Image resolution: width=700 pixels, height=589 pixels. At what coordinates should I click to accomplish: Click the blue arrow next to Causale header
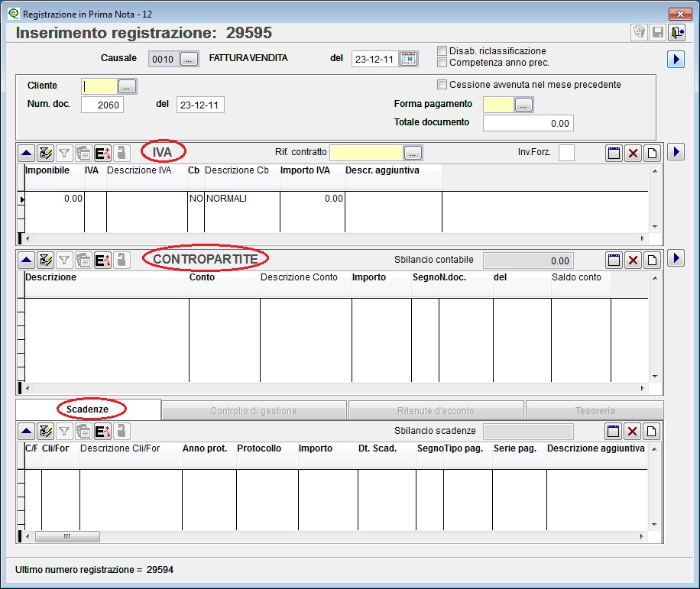[676, 59]
